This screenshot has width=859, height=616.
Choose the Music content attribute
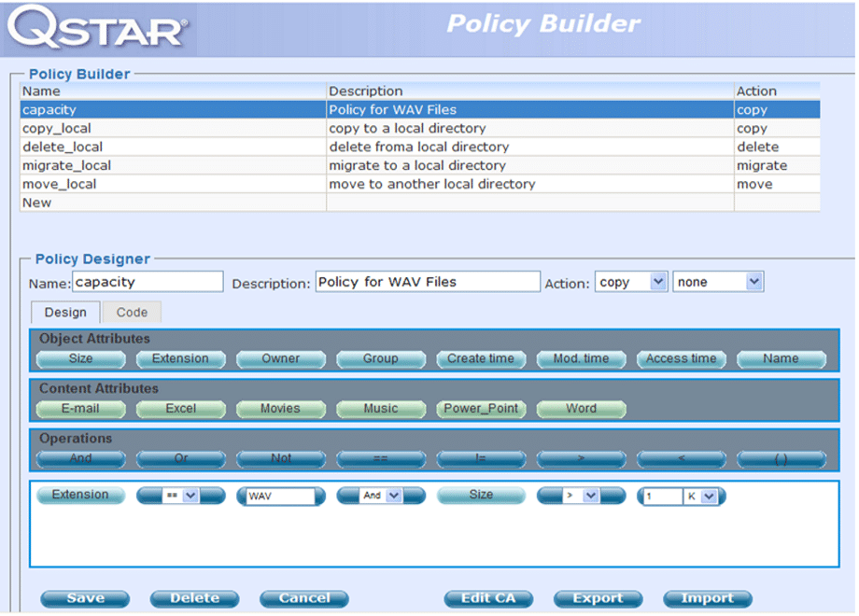(380, 409)
